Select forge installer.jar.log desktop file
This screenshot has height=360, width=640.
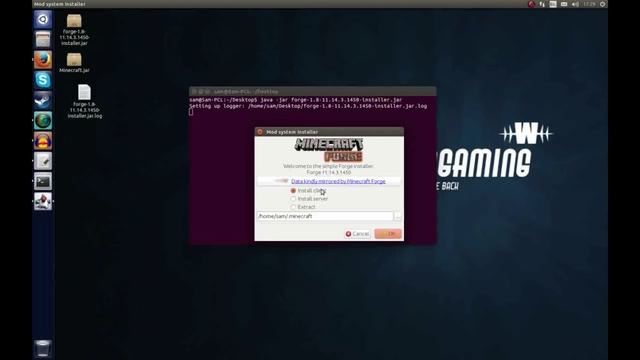[x=84, y=102]
